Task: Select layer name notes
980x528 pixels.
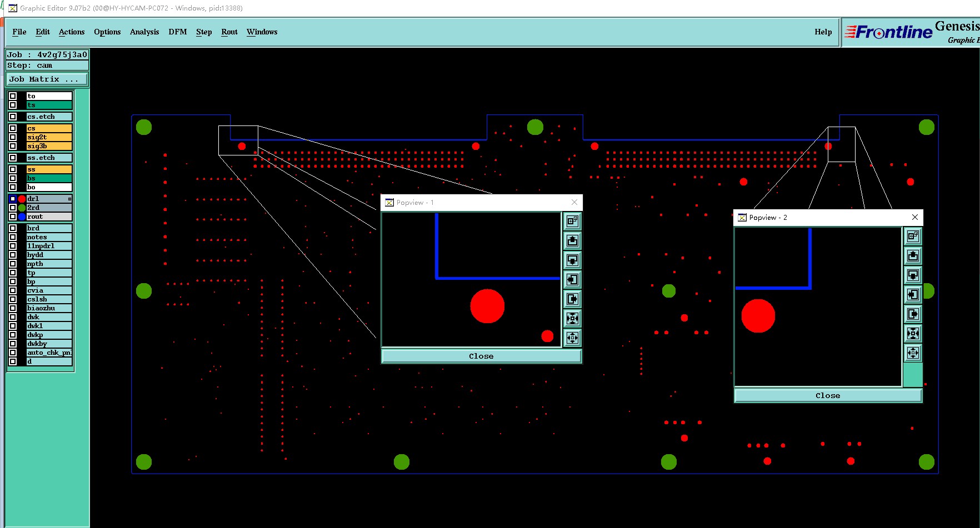Action: [x=49, y=237]
